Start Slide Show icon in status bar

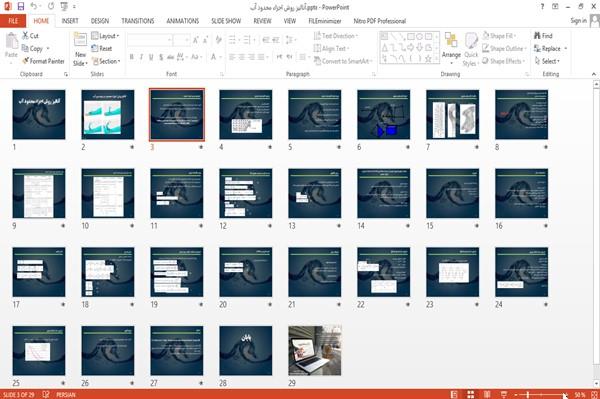[504, 394]
